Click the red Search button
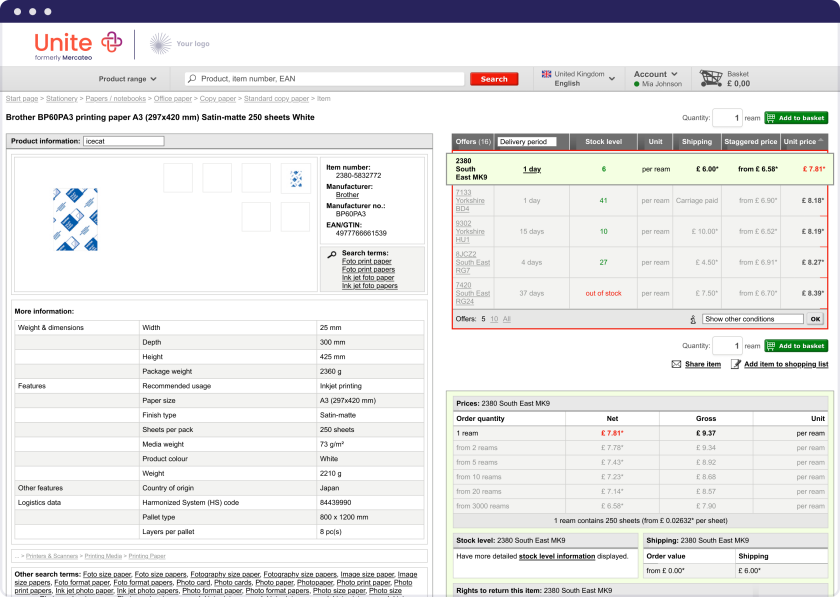Screen dimensions: 840x597 (494, 79)
